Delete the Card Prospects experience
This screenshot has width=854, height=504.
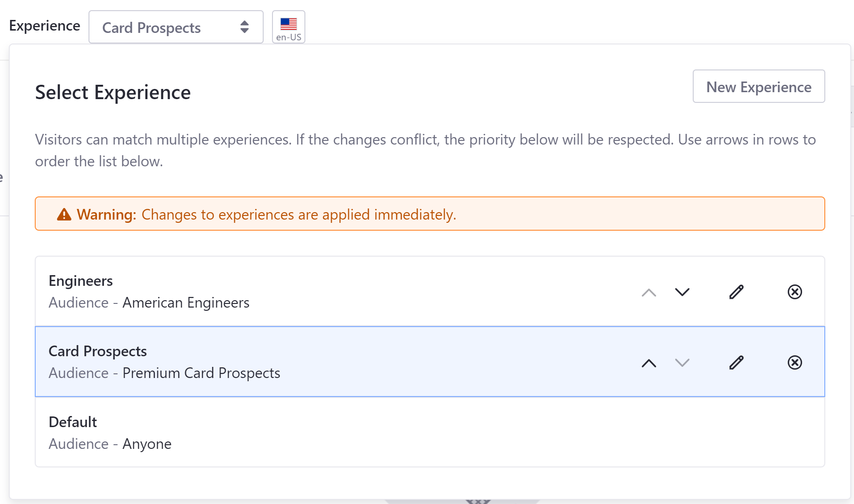click(795, 363)
